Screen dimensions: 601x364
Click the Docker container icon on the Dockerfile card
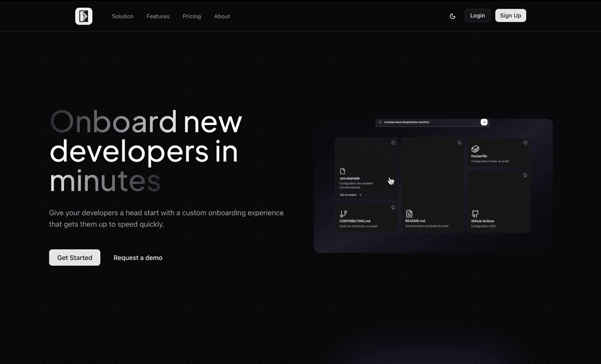475,149
